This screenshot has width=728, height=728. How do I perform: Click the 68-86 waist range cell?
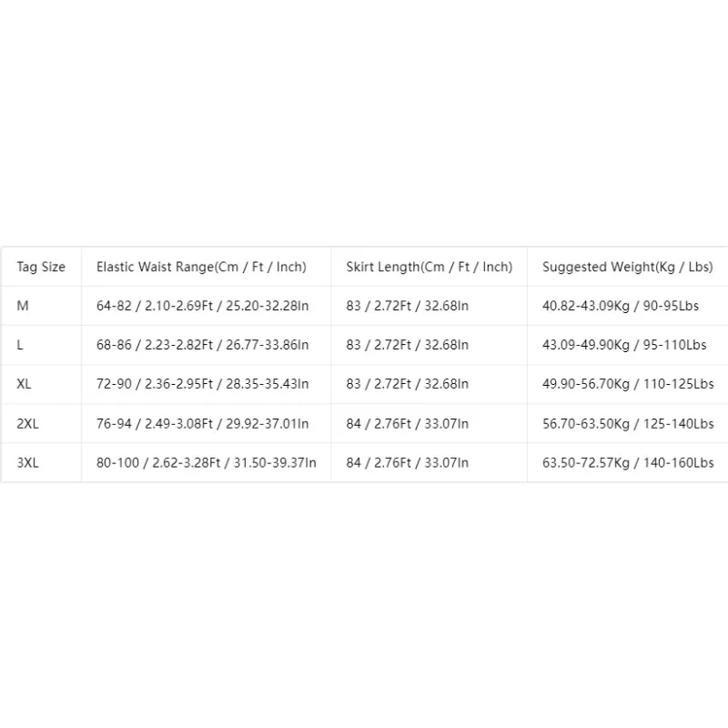click(x=207, y=345)
